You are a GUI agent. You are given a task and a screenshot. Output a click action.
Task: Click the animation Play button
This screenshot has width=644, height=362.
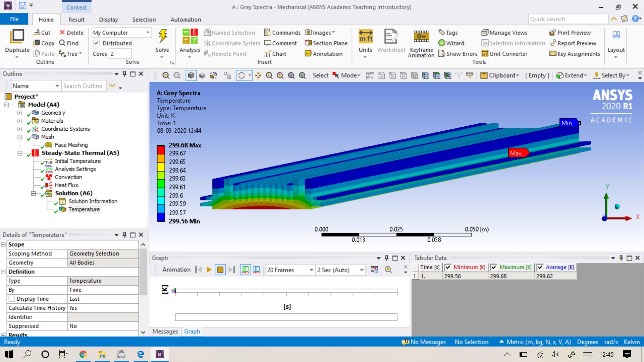[x=209, y=269]
